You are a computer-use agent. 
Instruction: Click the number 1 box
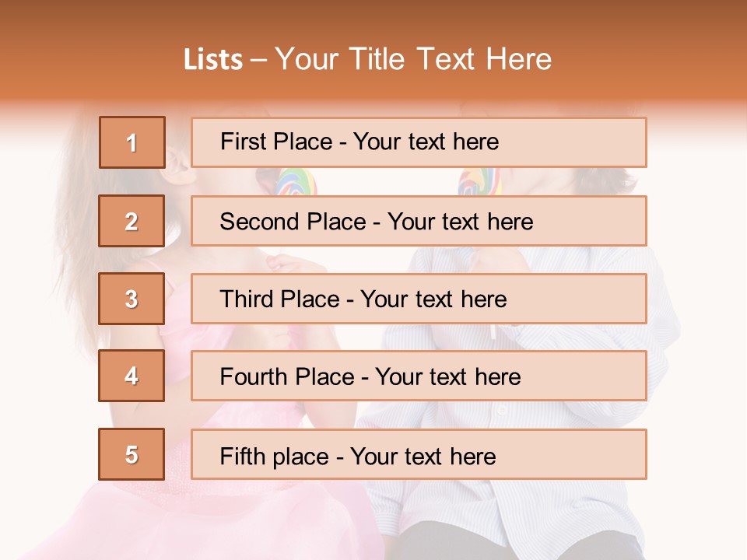[132, 142]
